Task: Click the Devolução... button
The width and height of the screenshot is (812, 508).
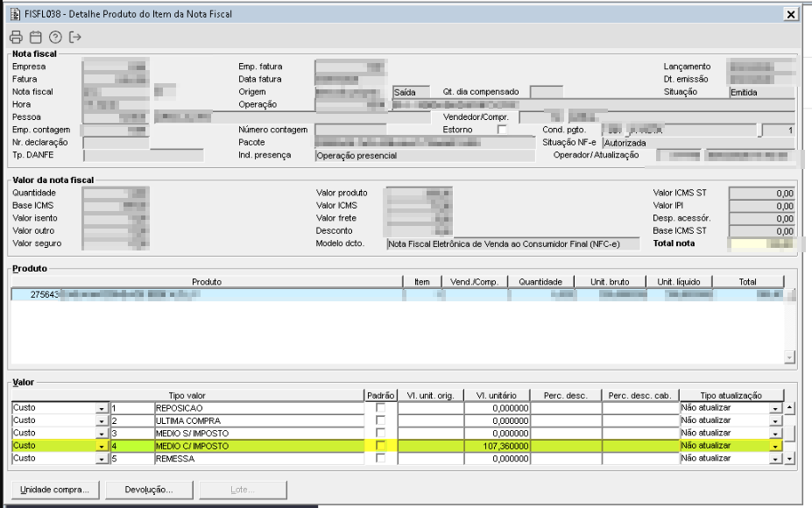Action: coord(149,490)
